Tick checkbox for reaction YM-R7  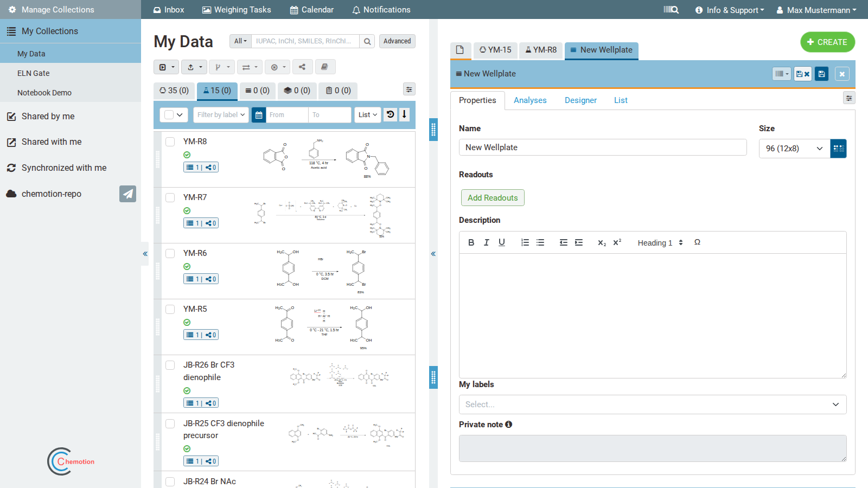(x=170, y=197)
